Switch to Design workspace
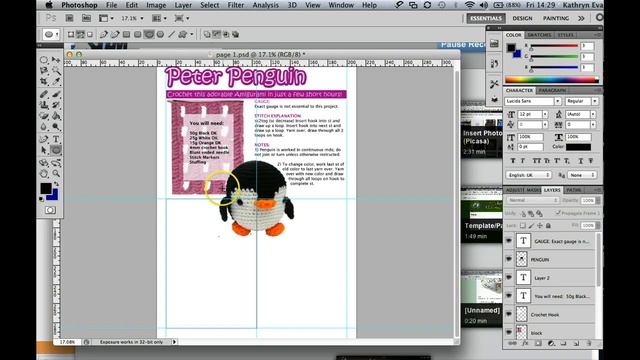This screenshot has height=360, width=640. point(522,18)
